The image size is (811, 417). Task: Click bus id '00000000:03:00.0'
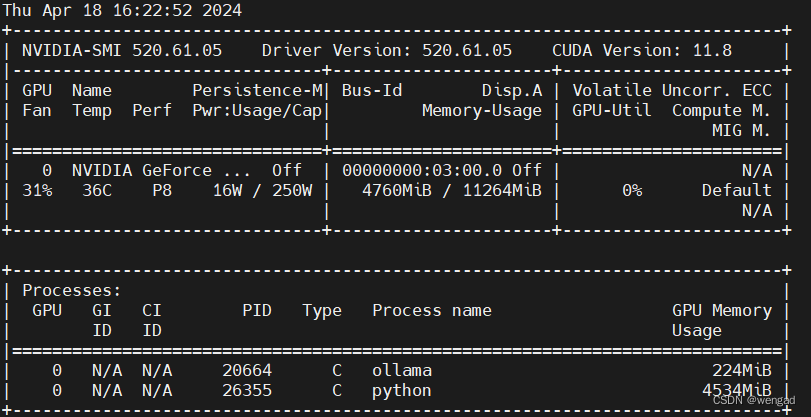click(x=422, y=171)
